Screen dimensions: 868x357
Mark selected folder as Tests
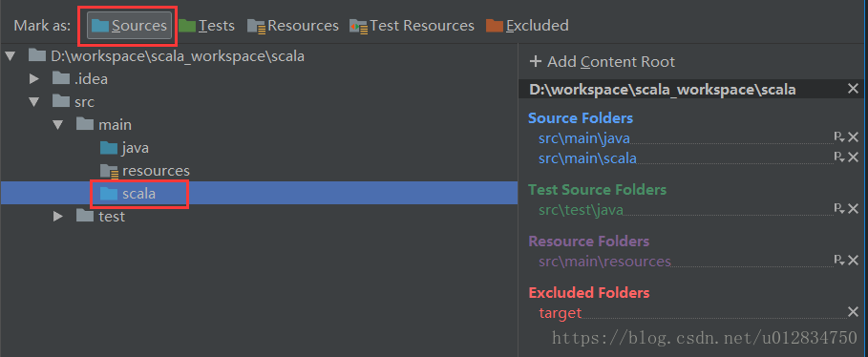tap(206, 26)
